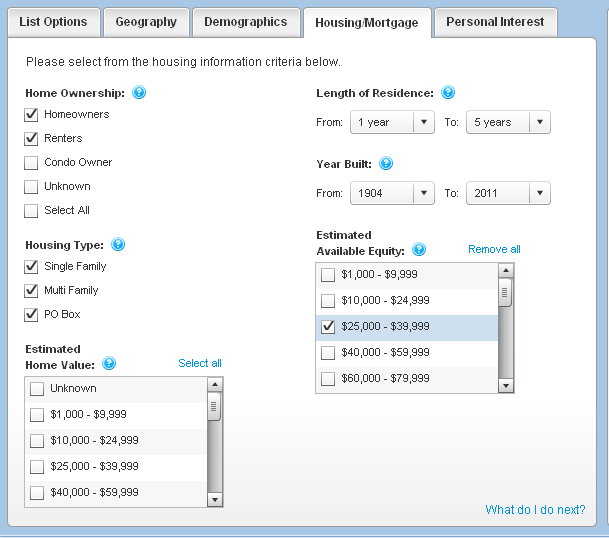Click the Home Value list scrollbar thumb
The image size is (609, 538).
pyautogui.click(x=214, y=407)
